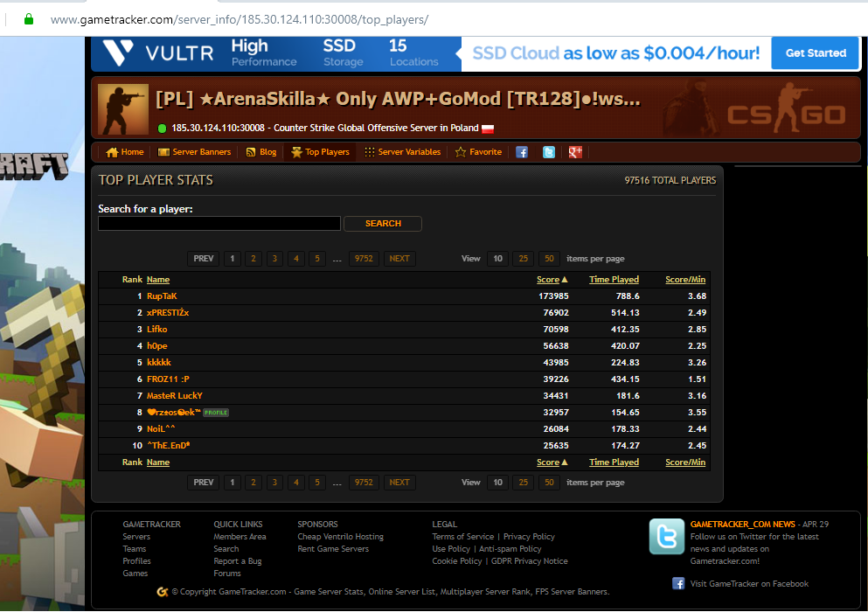
Task: Open the Google Plus share icon
Action: tap(575, 152)
